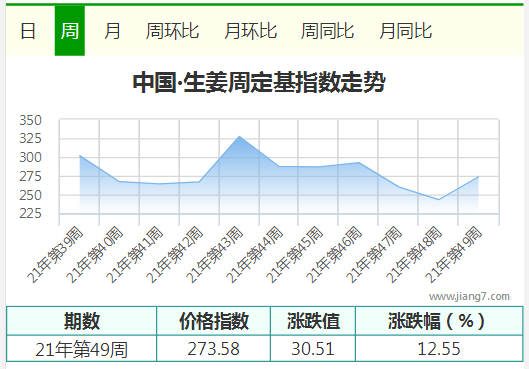Switch to the 日 tab
The height and width of the screenshot is (369, 529).
click(x=28, y=31)
